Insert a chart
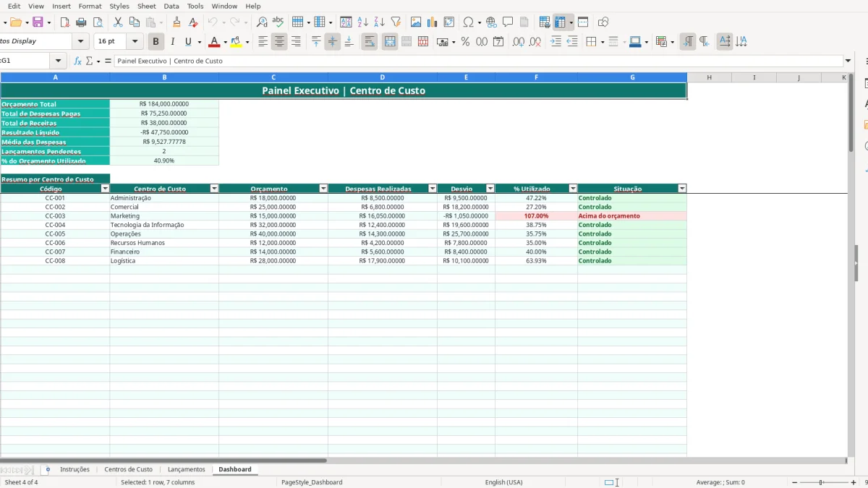This screenshot has height=488, width=868. 433,22
